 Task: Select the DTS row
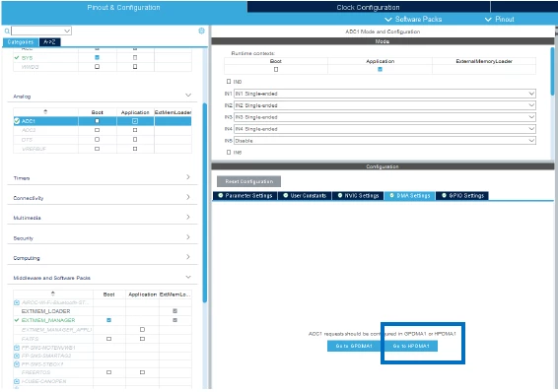point(103,140)
